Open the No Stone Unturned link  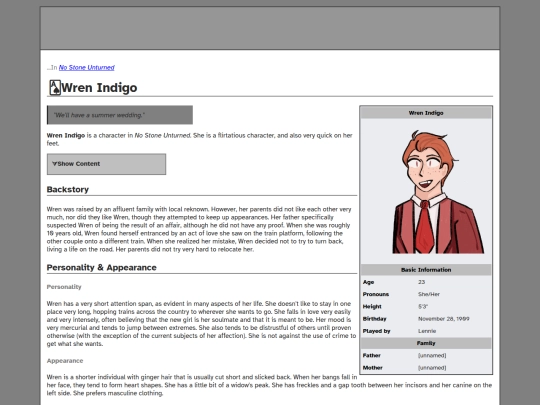click(86, 68)
